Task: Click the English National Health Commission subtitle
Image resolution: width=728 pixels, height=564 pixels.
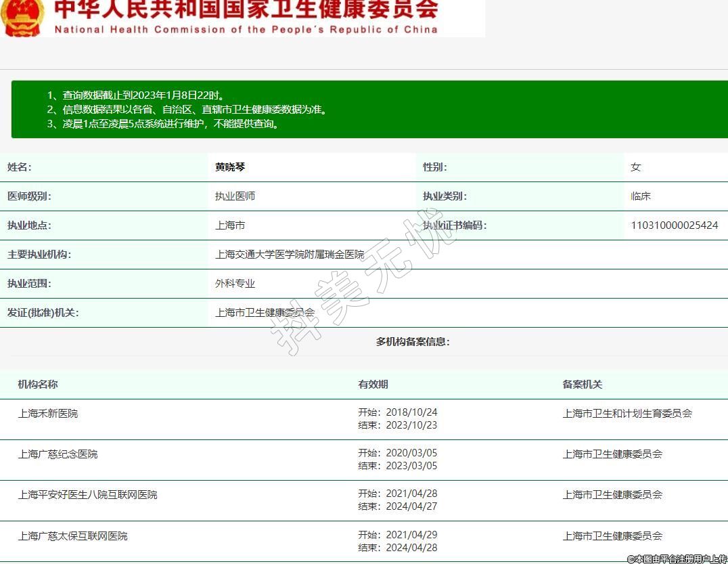Action: pyautogui.click(x=246, y=30)
